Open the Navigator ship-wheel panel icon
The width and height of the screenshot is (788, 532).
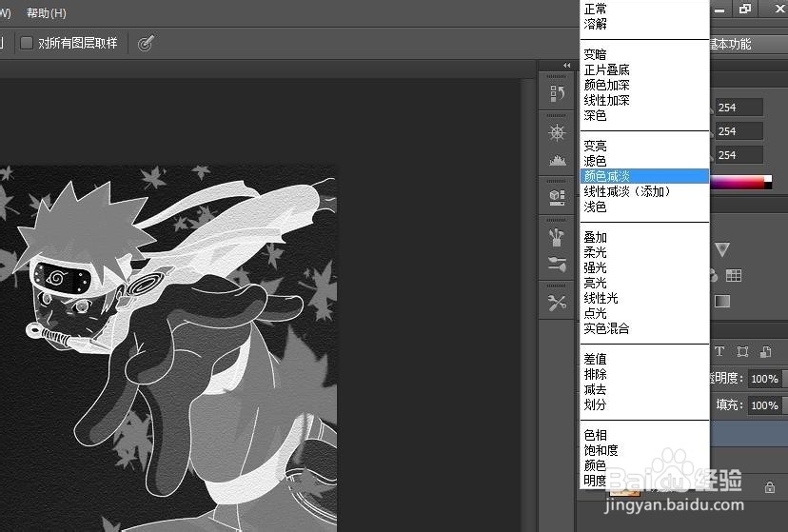click(557, 132)
